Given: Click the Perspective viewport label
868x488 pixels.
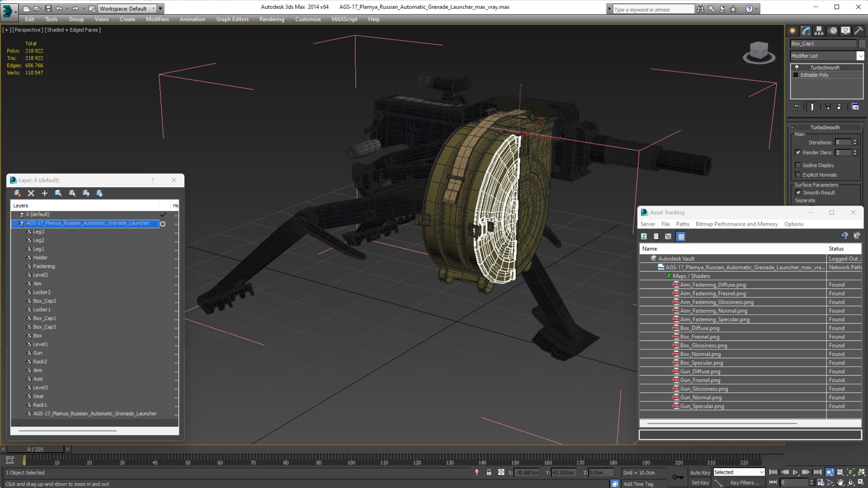Looking at the screenshot, I should 27,29.
